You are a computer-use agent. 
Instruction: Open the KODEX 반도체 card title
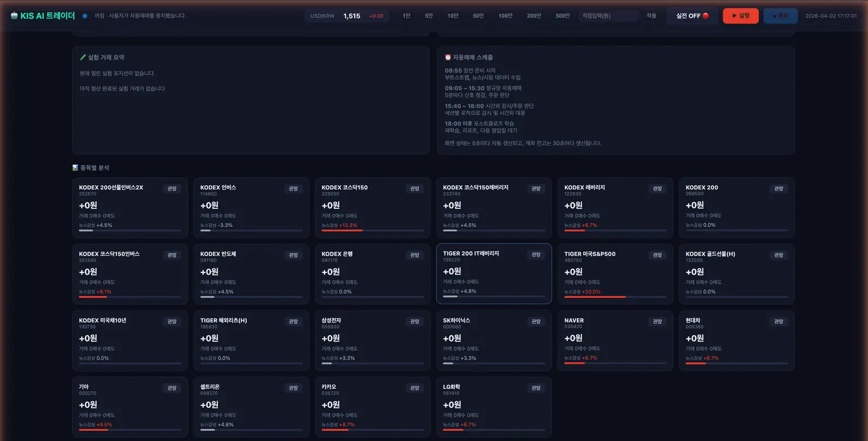point(218,254)
